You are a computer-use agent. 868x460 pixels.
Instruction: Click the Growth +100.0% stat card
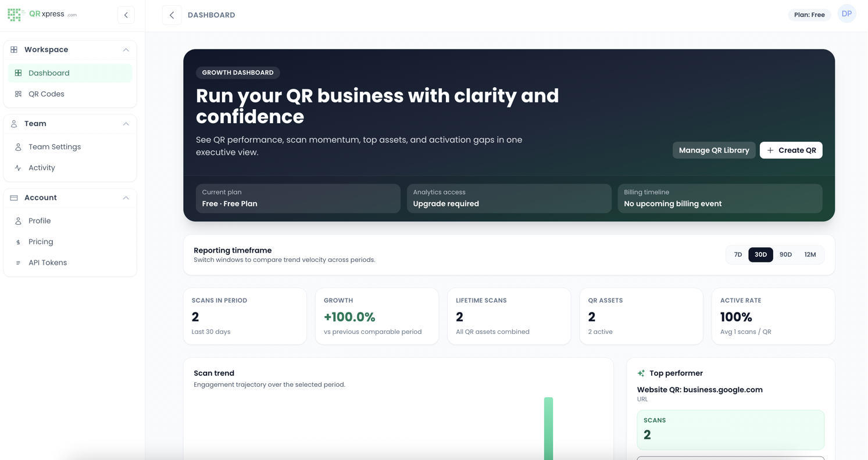(377, 317)
